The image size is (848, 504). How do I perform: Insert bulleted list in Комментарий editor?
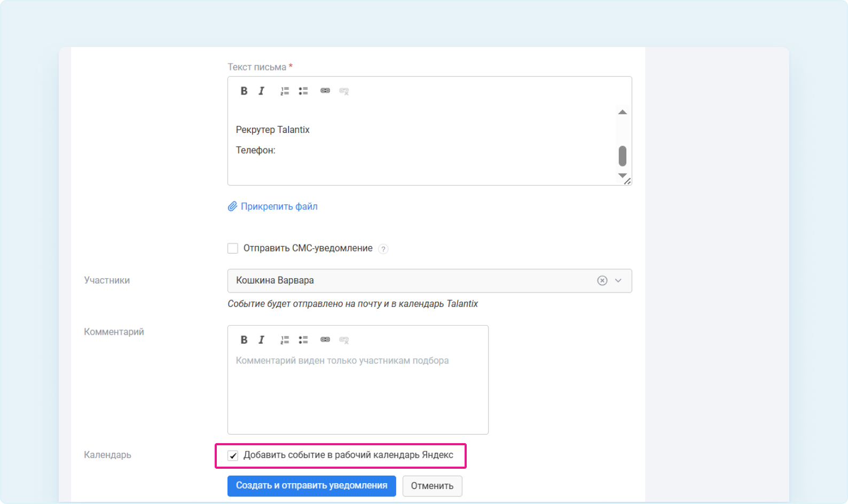click(303, 340)
